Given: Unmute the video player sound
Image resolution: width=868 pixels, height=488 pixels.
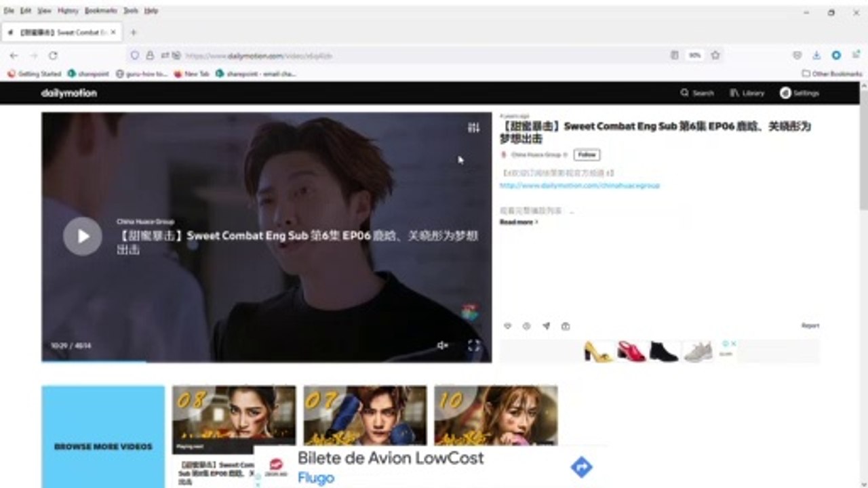Looking at the screenshot, I should [x=442, y=346].
